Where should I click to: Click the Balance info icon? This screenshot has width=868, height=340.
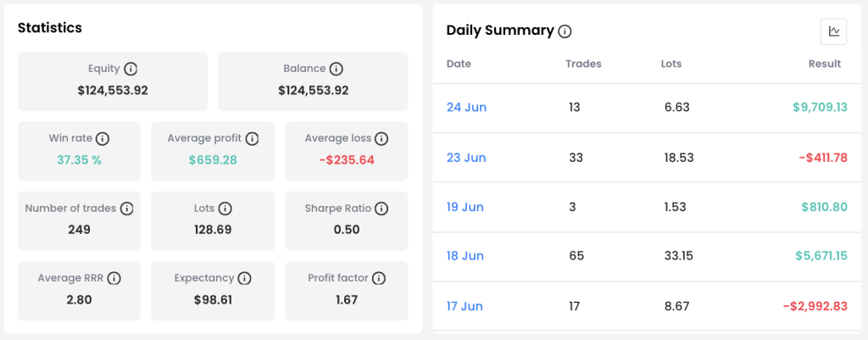pos(336,70)
